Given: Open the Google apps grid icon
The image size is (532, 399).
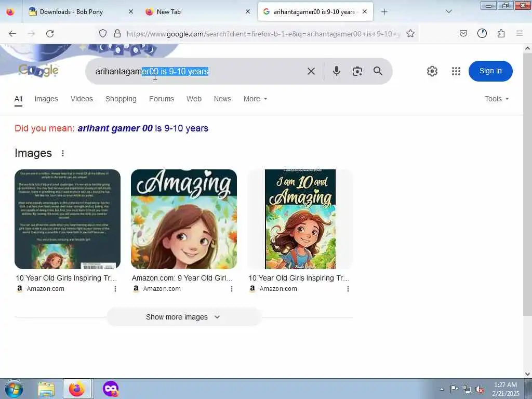Looking at the screenshot, I should tap(456, 71).
